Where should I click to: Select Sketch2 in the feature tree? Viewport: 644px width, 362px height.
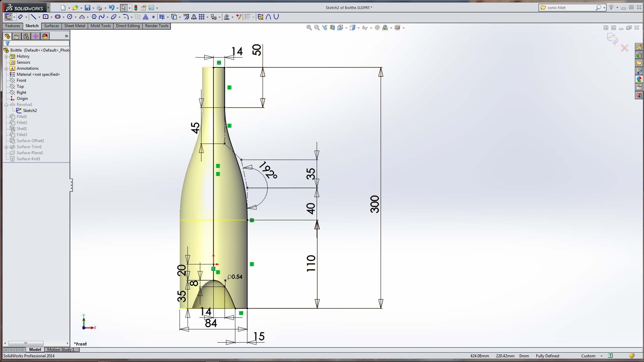30,110
